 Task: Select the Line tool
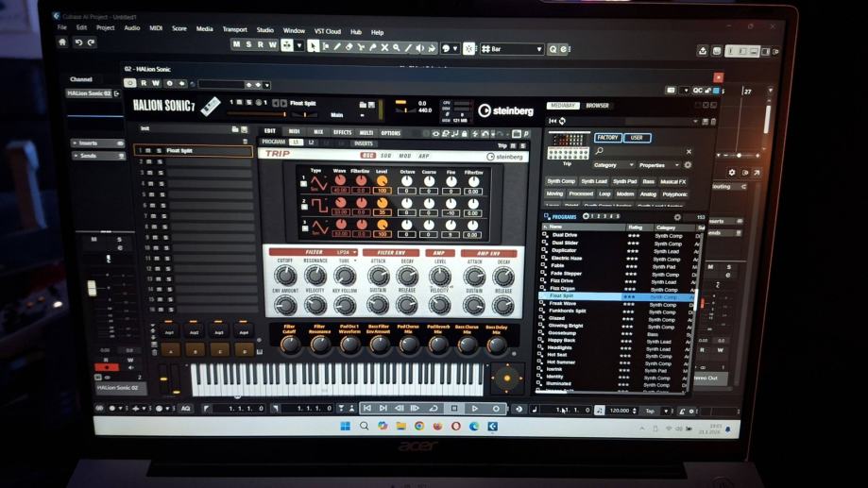pos(407,48)
